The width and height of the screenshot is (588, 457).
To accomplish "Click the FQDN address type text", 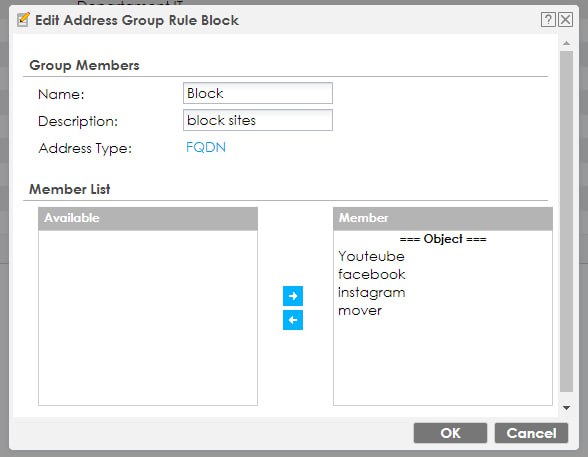I will pyautogui.click(x=206, y=147).
